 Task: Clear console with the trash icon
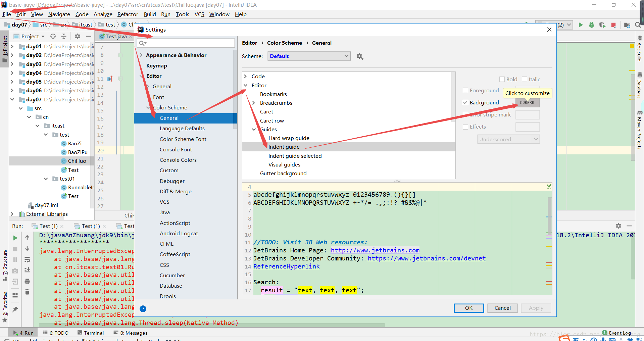27,292
